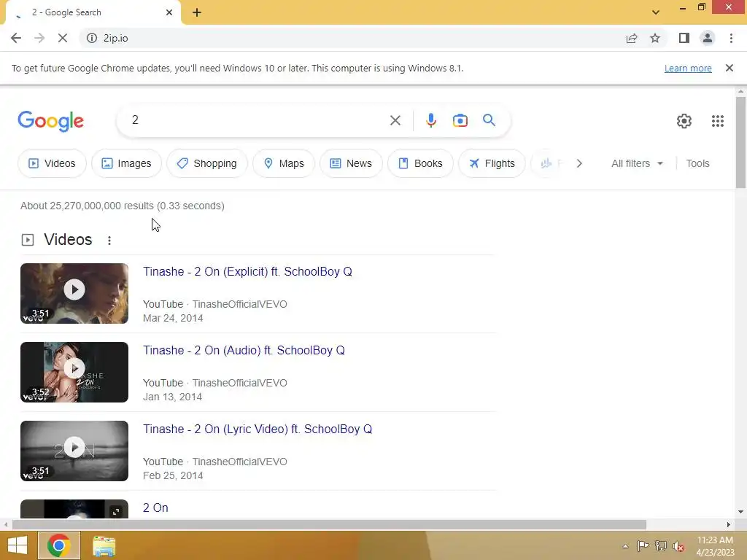747x560 pixels.
Task: Clear the search query with X
Action: (395, 120)
